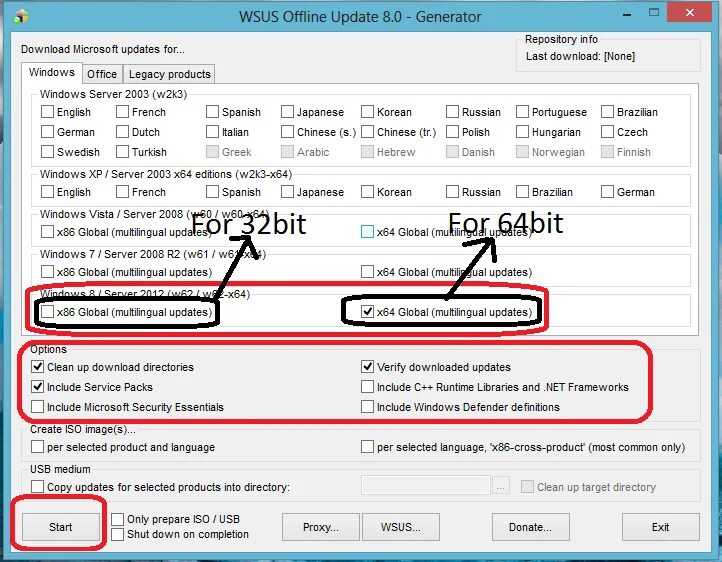
Task: Enable Shut down on completion
Action: [118, 534]
